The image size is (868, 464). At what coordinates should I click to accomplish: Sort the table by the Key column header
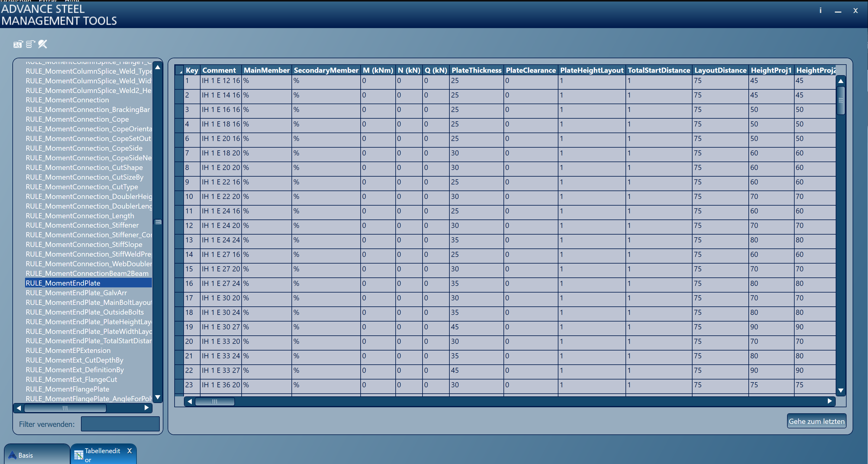coord(192,70)
